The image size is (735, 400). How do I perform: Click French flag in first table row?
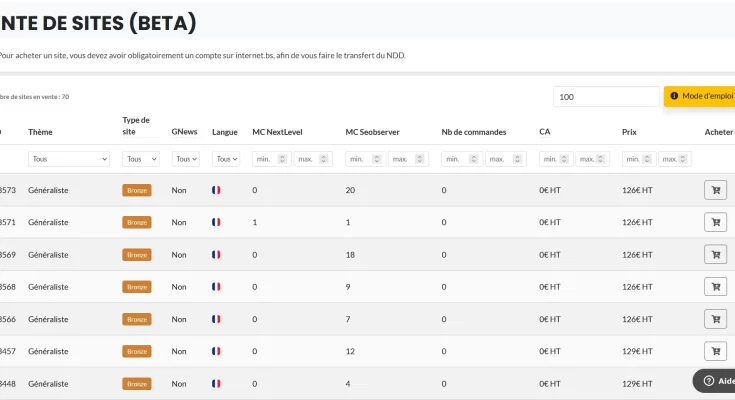(216, 190)
